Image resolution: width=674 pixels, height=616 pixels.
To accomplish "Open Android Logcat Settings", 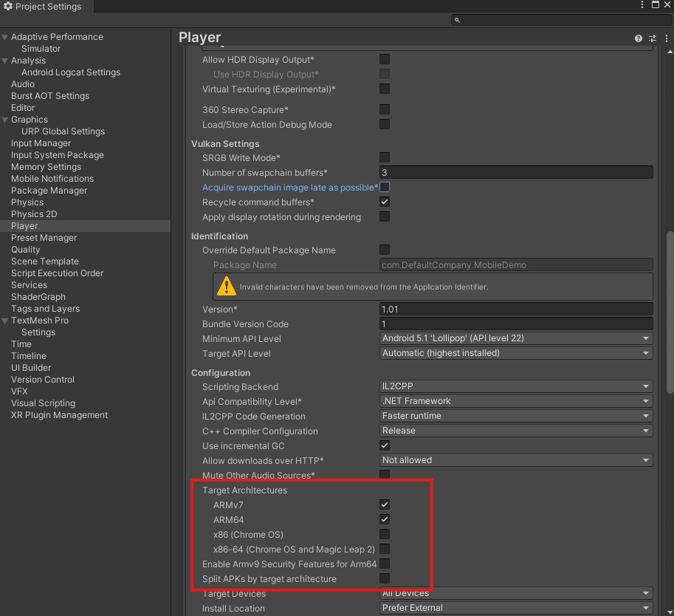I will point(71,72).
